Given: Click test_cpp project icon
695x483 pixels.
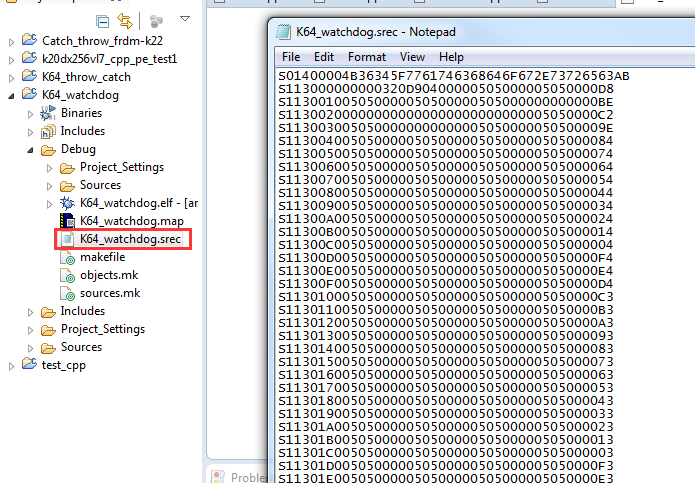Looking at the screenshot, I should click(x=30, y=364).
